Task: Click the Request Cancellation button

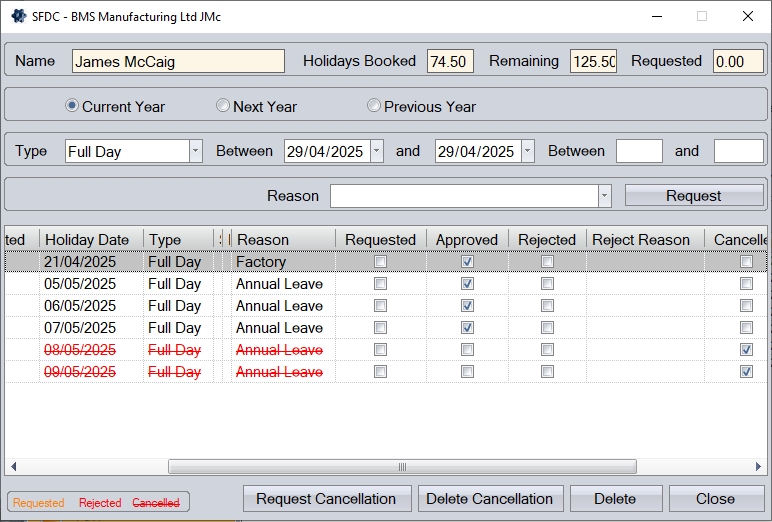Action: click(x=326, y=499)
